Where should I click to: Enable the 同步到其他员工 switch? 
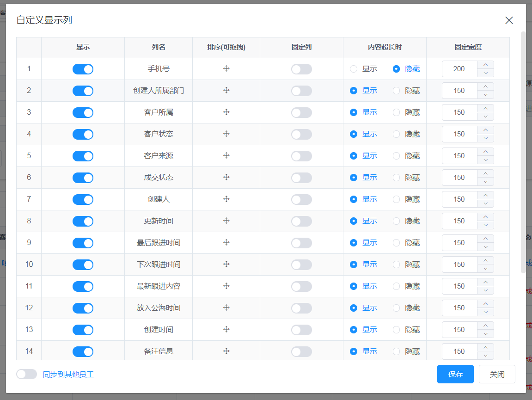click(x=27, y=374)
